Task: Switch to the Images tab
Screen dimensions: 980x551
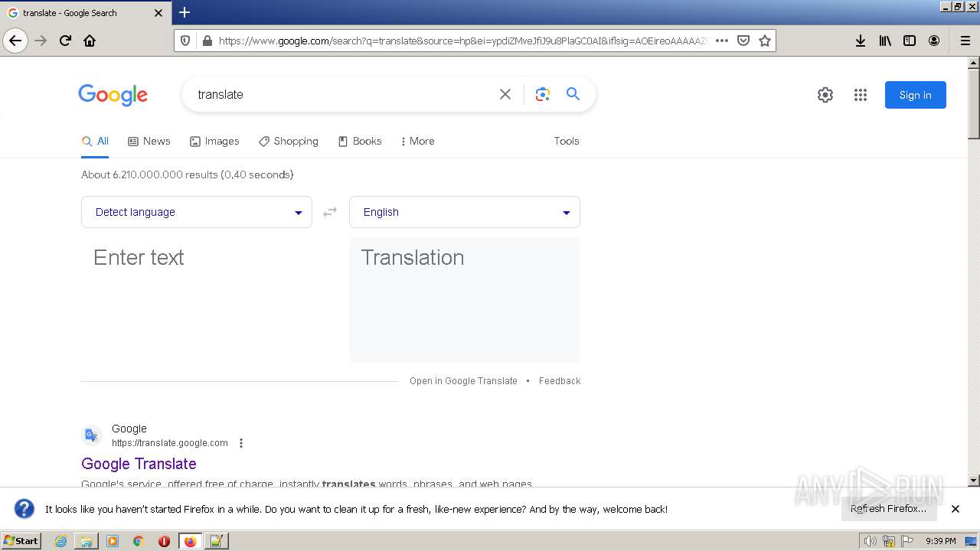Action: (214, 141)
